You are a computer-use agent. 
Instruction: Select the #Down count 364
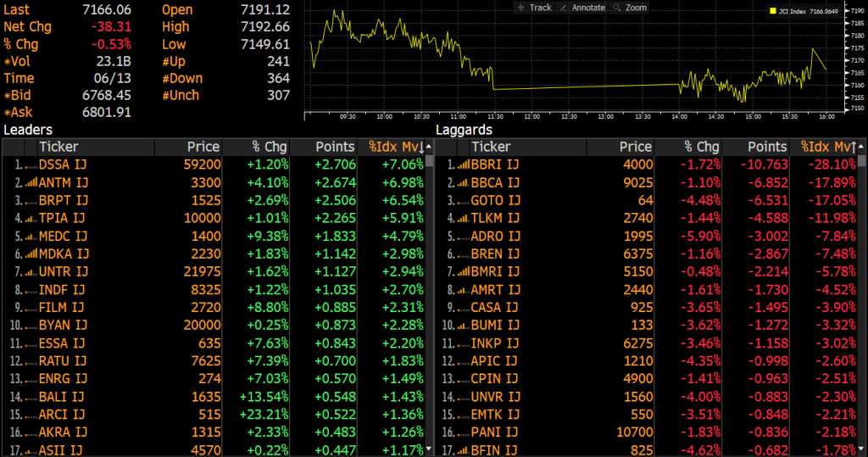tap(278, 78)
